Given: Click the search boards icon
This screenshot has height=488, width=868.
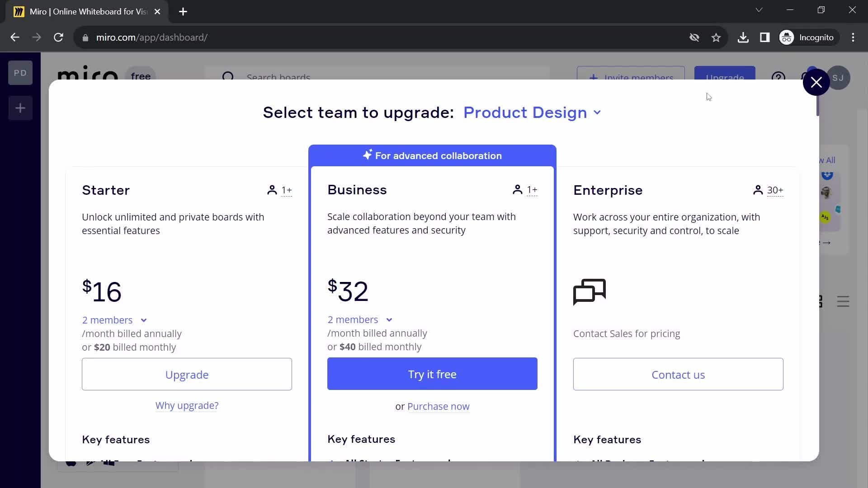Looking at the screenshot, I should 228,76.
